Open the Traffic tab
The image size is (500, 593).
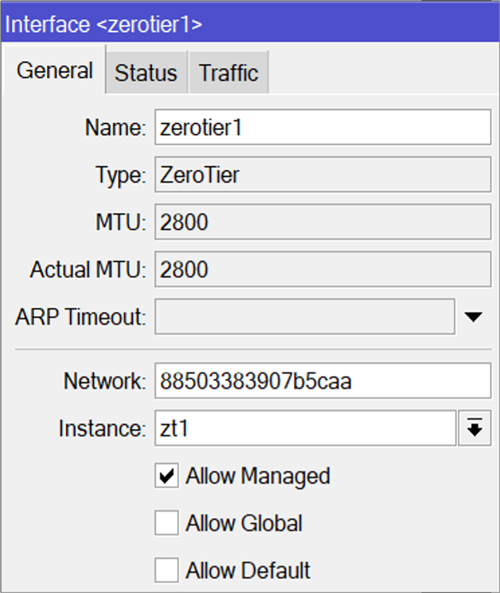click(x=229, y=72)
